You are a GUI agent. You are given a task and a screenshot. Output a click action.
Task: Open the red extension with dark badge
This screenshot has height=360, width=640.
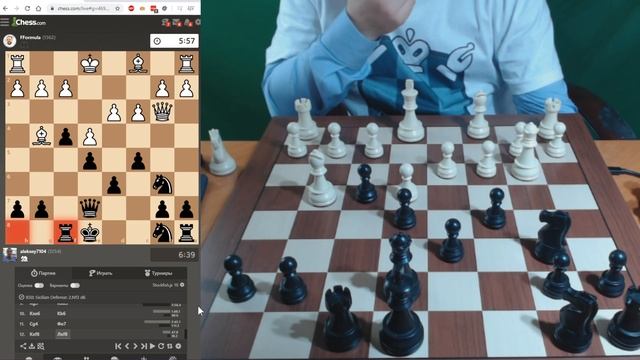(x=154, y=9)
